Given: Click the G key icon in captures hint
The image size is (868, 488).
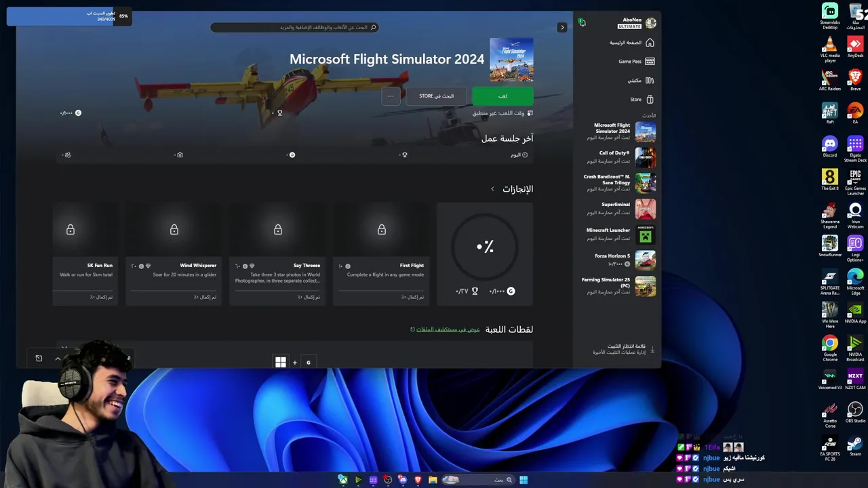Looking at the screenshot, I should click(x=309, y=363).
